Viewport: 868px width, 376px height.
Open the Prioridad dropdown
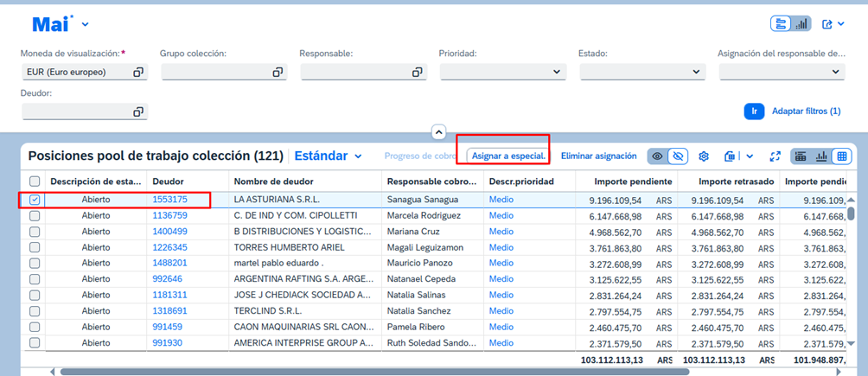coord(557,73)
